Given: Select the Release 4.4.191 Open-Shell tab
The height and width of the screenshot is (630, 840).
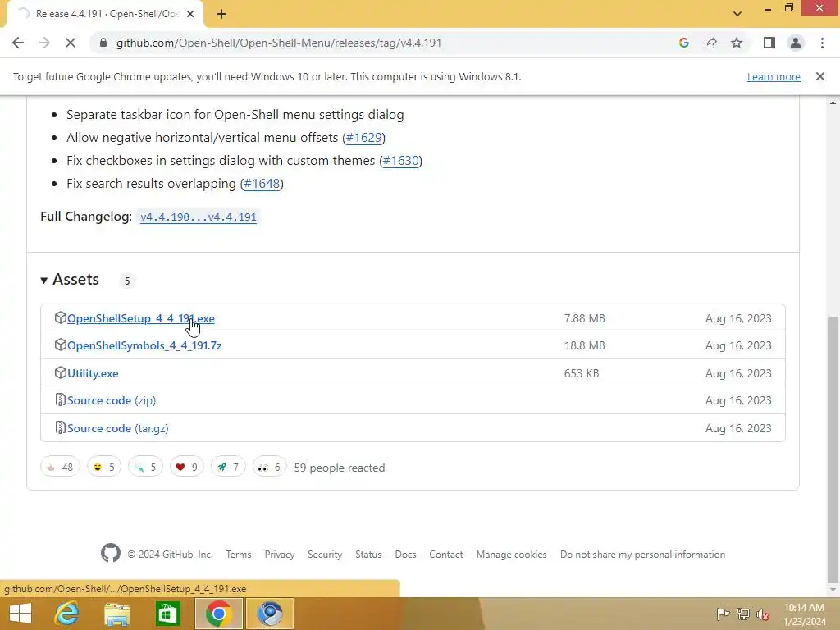Looking at the screenshot, I should click(105, 14).
